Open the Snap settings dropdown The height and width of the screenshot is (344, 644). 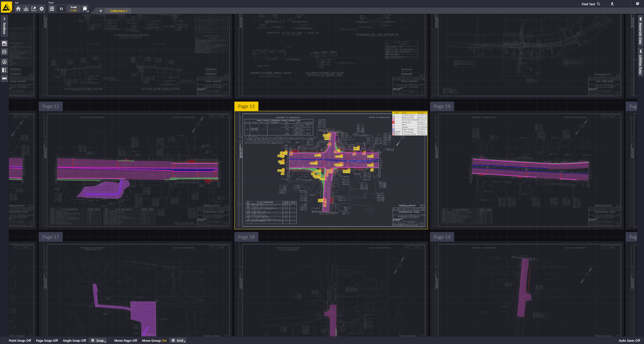click(x=98, y=340)
